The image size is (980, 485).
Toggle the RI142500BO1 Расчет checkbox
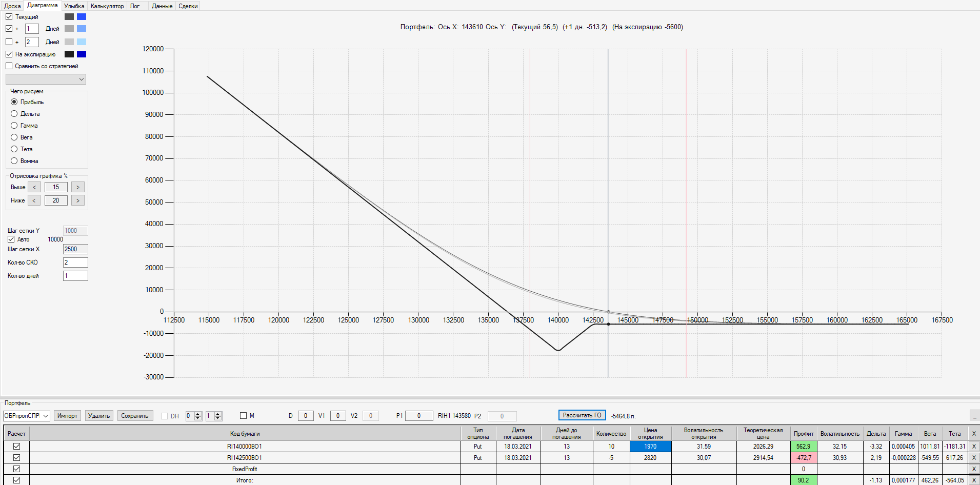pos(17,458)
